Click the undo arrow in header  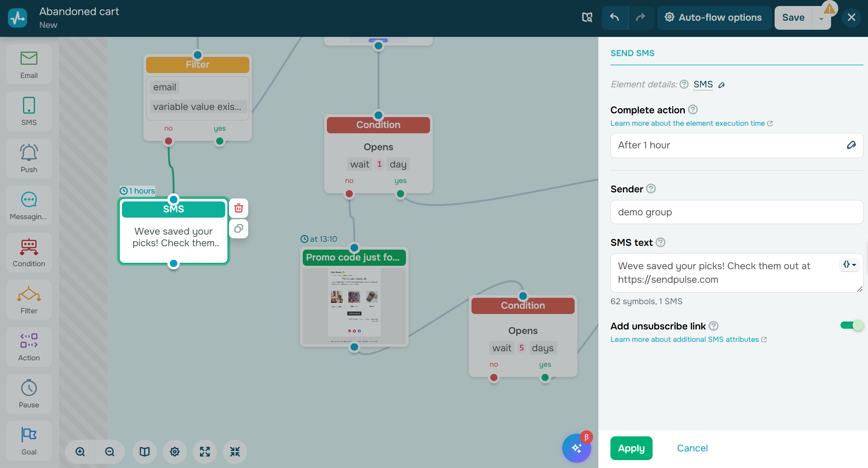tap(615, 17)
